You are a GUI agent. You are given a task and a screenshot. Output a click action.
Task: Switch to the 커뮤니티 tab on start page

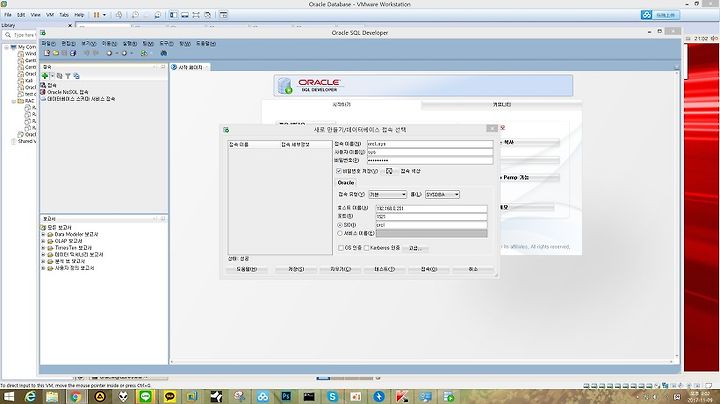coord(501,105)
